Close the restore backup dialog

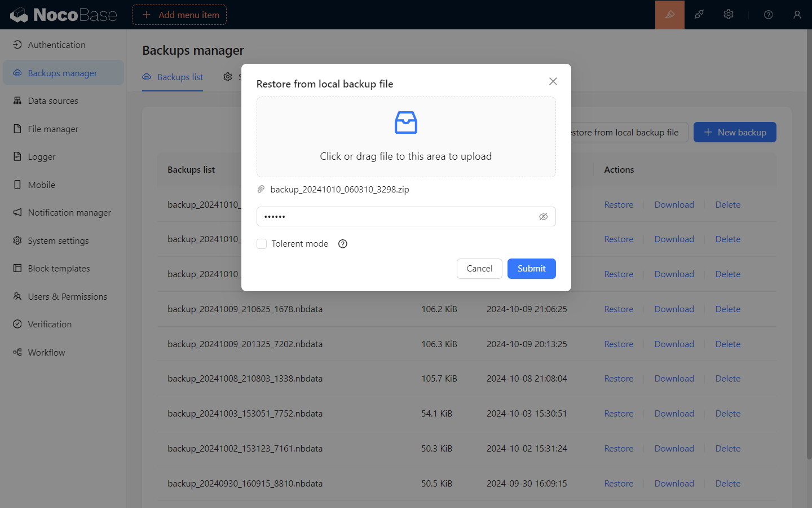click(x=553, y=81)
